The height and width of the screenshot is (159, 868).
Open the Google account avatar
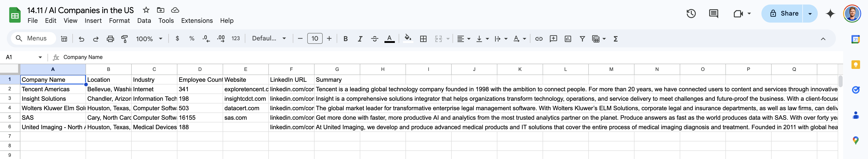(x=852, y=14)
